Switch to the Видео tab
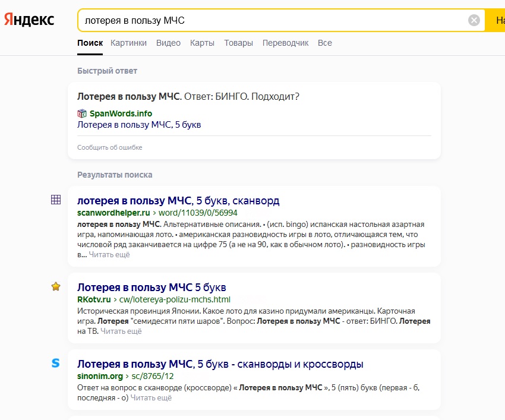The width and height of the screenshot is (505, 420). (169, 43)
